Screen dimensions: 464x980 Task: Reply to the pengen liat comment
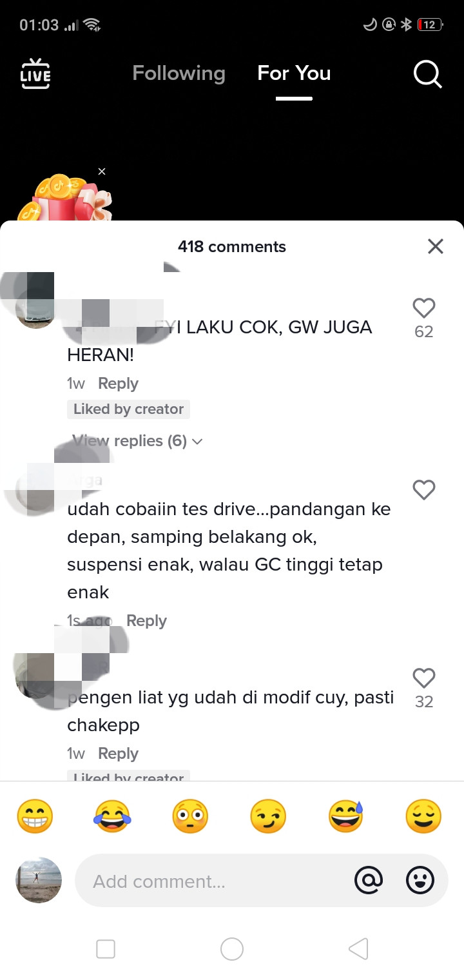(118, 754)
